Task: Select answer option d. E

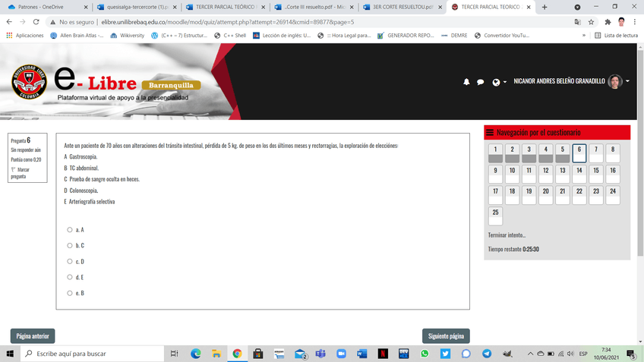Action: tap(69, 277)
